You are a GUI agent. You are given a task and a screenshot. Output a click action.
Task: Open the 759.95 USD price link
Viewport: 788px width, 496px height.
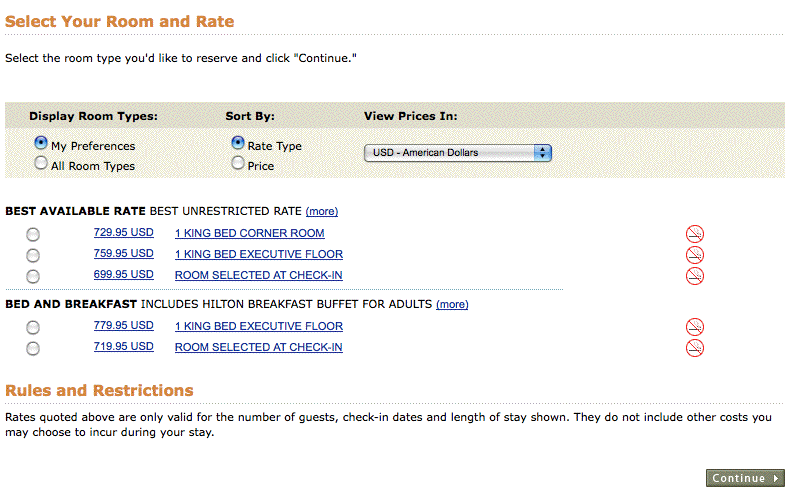pyautogui.click(x=123, y=254)
